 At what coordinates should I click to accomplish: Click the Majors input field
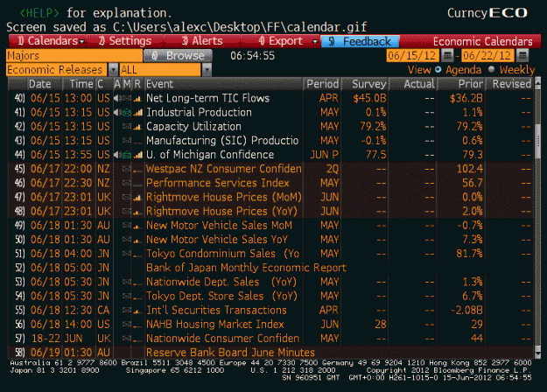tap(74, 56)
